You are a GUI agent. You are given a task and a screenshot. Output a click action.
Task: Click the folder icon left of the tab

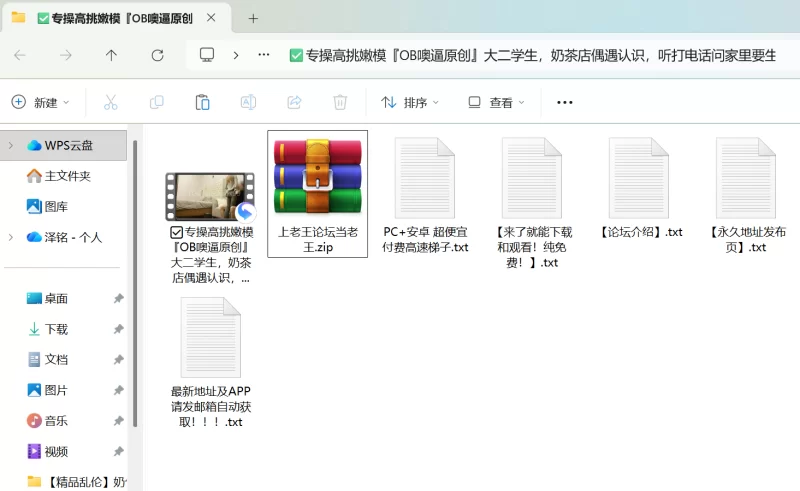[19, 18]
